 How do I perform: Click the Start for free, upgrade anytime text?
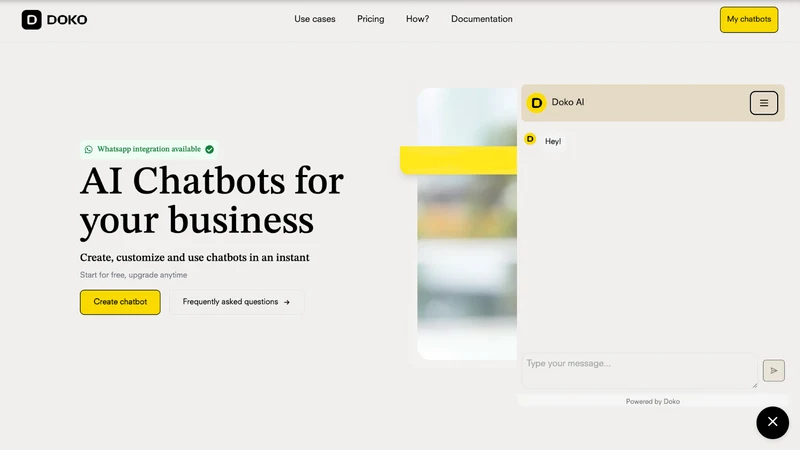pyautogui.click(x=133, y=275)
